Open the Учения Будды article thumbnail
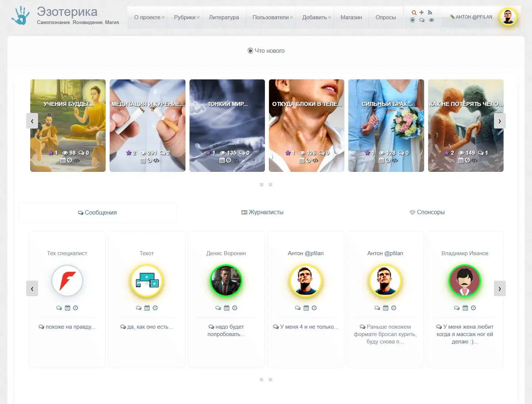 [68, 126]
